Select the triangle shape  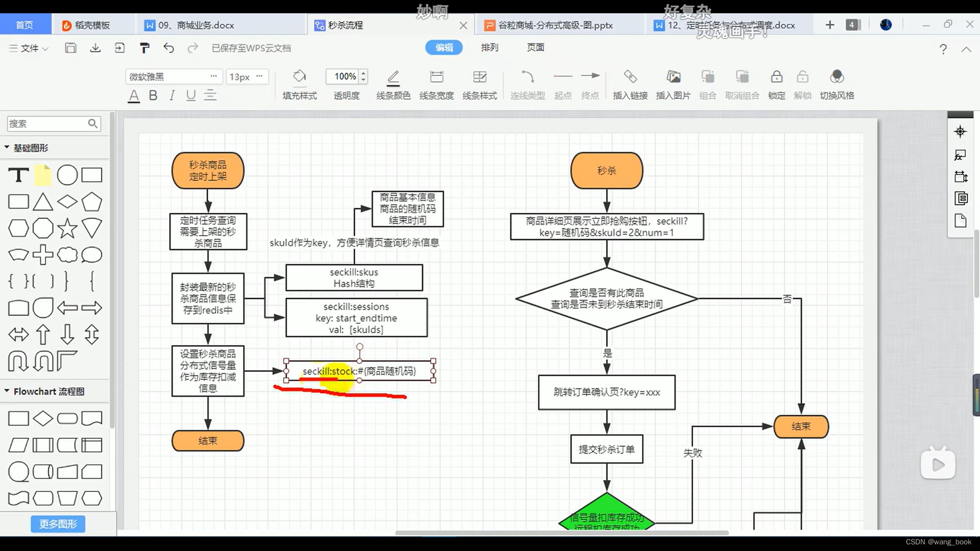(x=43, y=202)
